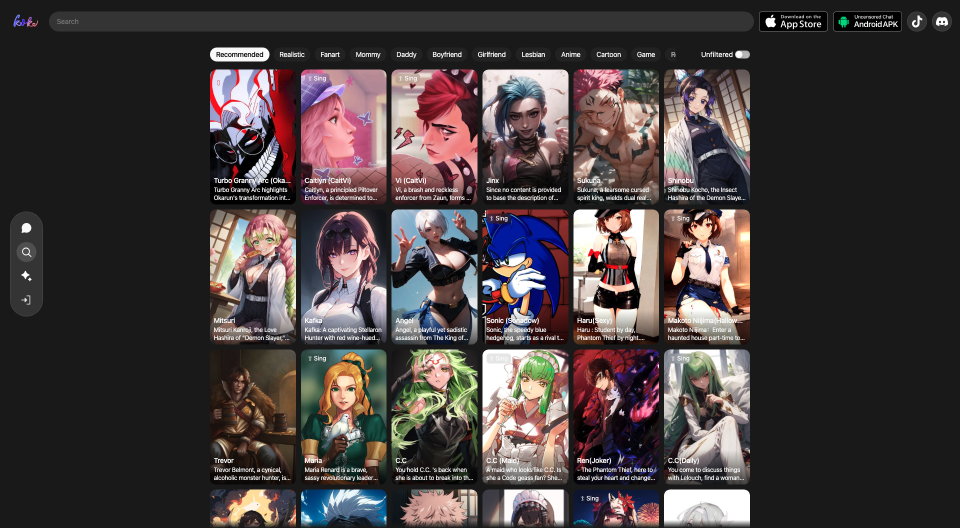Open the Caitlyn (CaitVi) character card
Viewport: 960px width, 528px height.
343,137
